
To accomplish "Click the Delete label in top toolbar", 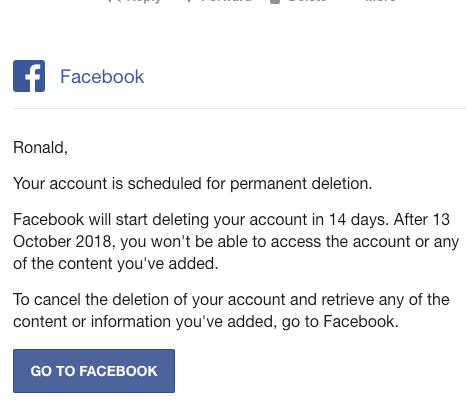I will click(307, 1).
